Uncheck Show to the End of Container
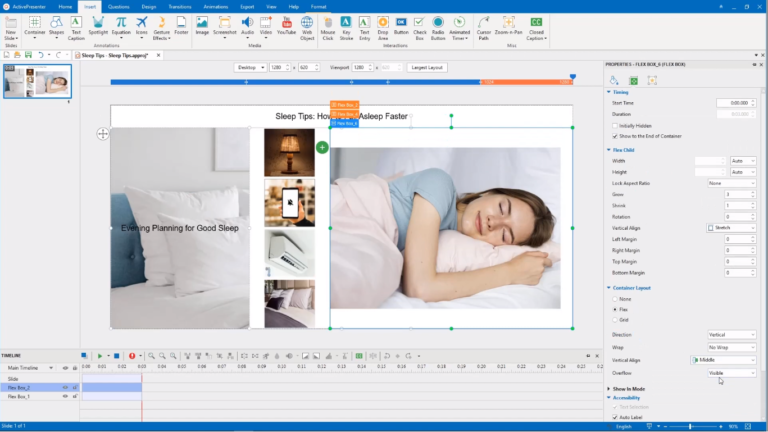Screen dimensions: 768x432 pos(615,136)
